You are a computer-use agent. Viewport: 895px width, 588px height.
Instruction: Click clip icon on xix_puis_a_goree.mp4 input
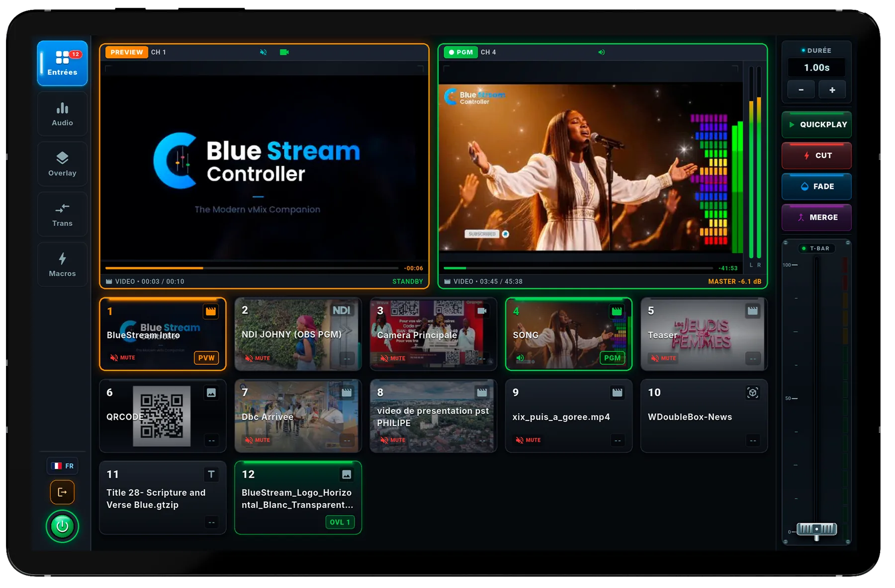coord(617,393)
